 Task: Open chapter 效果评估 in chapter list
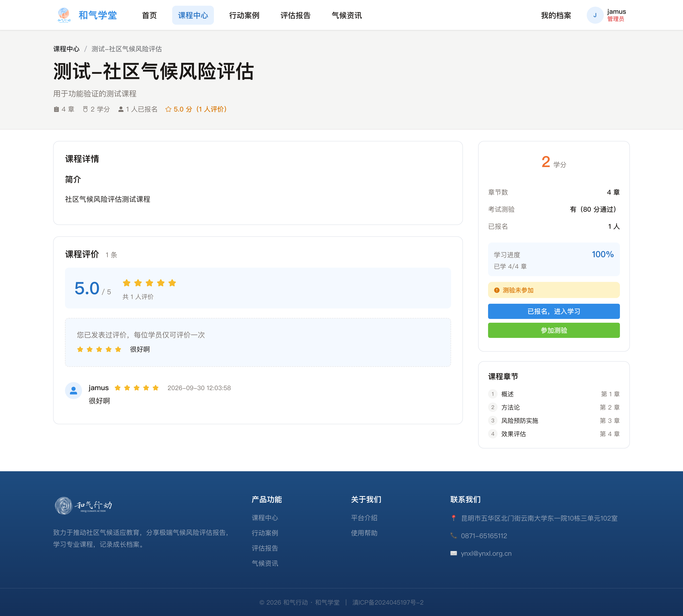pyautogui.click(x=554, y=434)
